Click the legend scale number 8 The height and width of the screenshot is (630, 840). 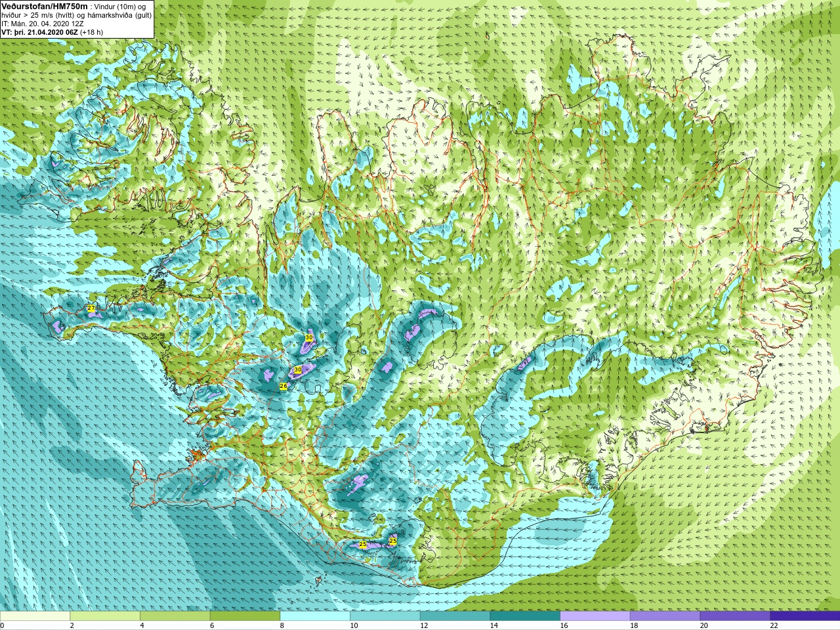(282, 625)
